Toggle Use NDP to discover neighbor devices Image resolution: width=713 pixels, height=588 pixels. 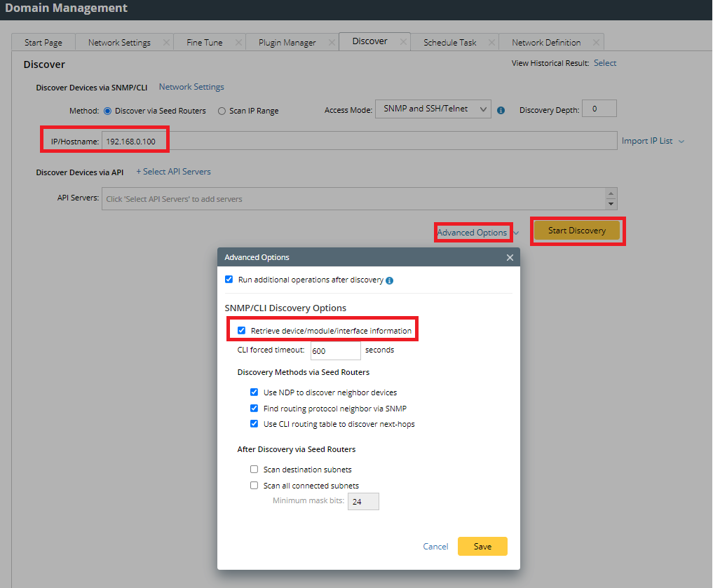tap(254, 392)
